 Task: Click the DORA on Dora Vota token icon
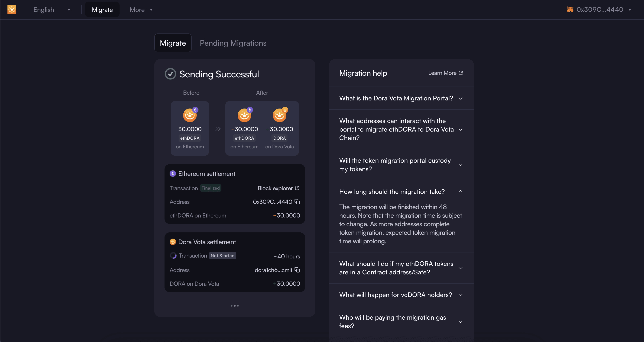tap(280, 114)
